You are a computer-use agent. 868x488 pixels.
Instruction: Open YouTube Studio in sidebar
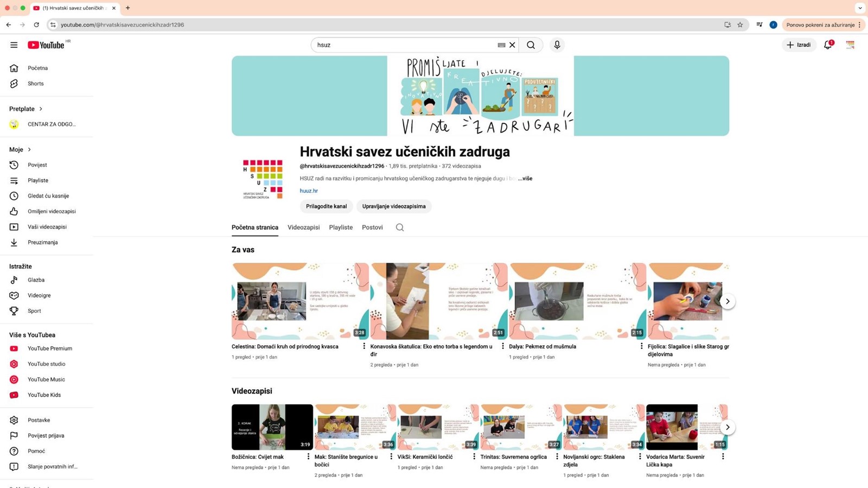tap(46, 364)
